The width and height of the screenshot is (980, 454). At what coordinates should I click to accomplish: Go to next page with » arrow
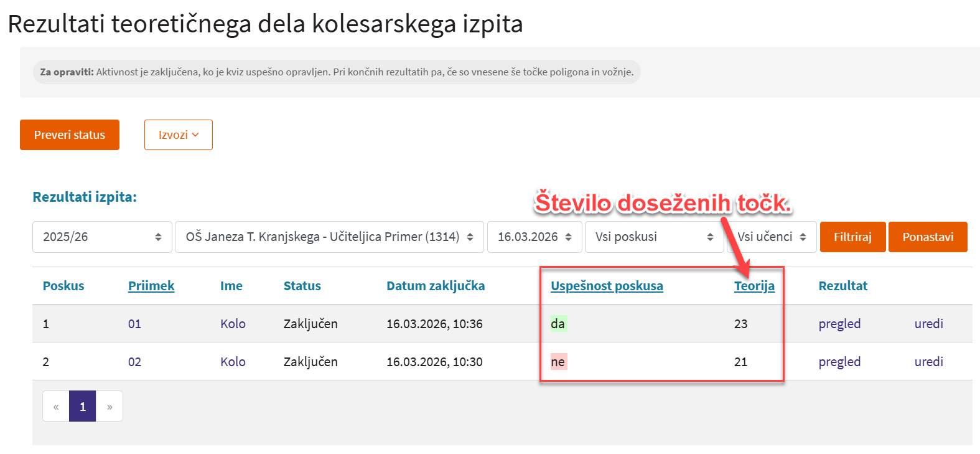(x=110, y=407)
